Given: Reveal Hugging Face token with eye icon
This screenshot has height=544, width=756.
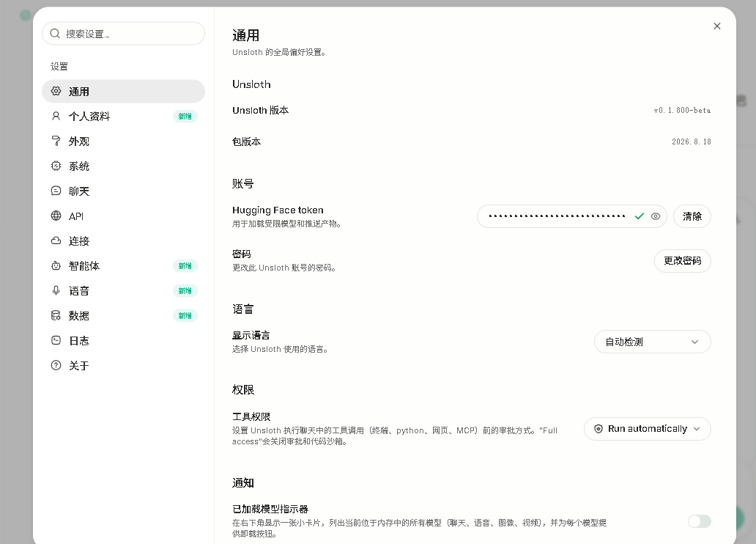Looking at the screenshot, I should 655,216.
